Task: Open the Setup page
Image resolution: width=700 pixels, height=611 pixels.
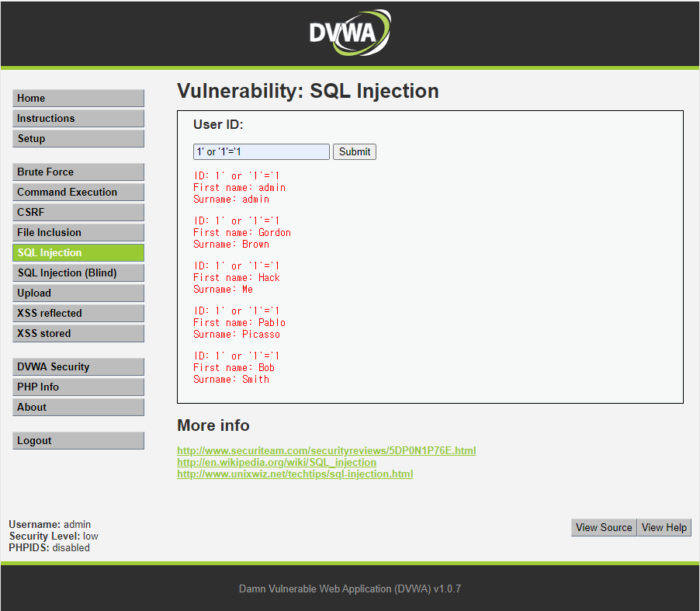Action: pyautogui.click(x=78, y=139)
